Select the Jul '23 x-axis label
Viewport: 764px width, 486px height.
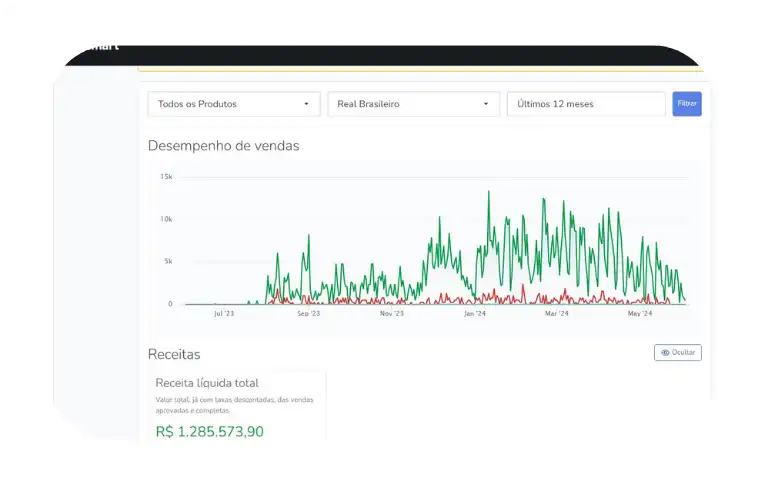223,314
